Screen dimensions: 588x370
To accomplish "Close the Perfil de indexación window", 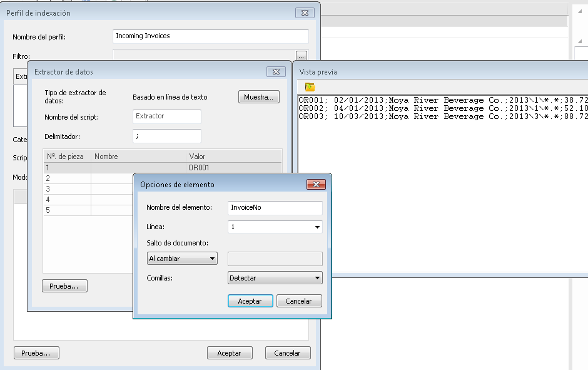I will click(304, 13).
